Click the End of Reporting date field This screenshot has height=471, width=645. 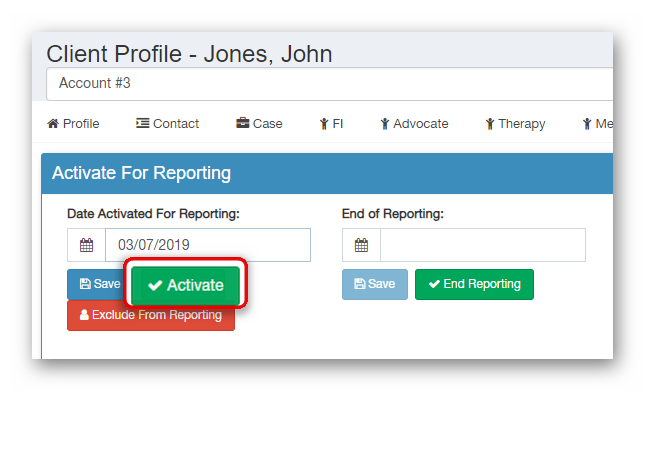483,245
